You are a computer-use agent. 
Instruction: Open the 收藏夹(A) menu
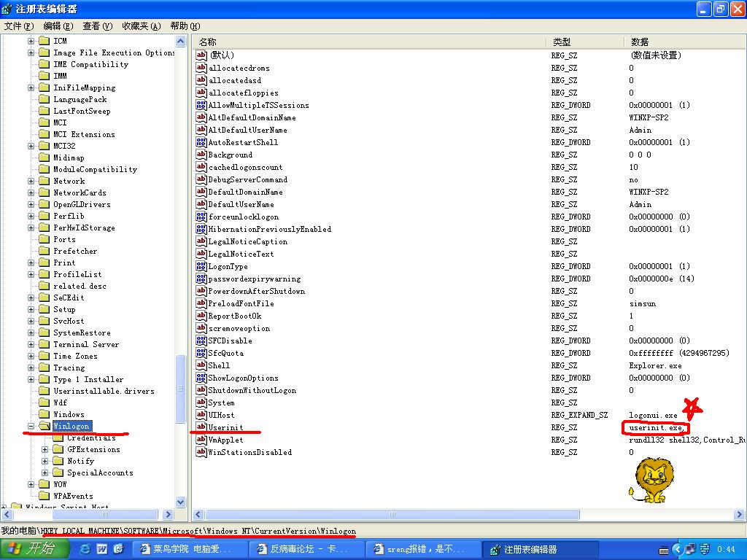(x=141, y=26)
